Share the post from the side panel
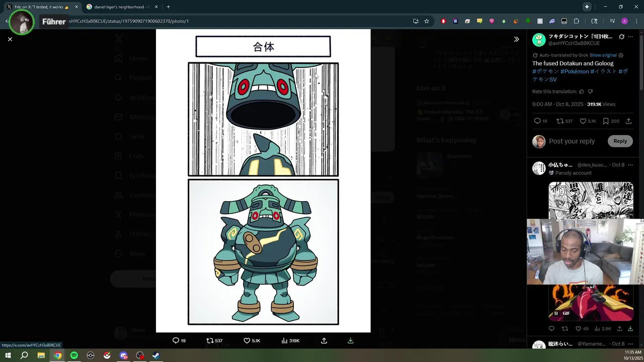 click(x=628, y=121)
